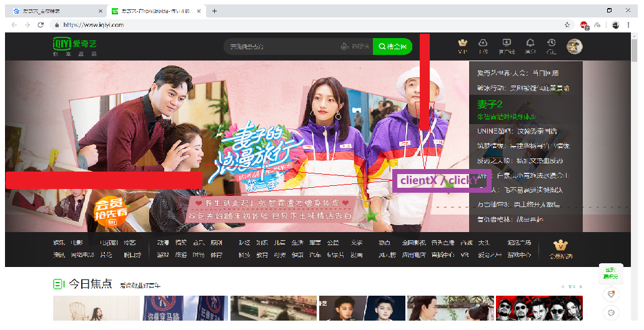Open the 应用商店 link in the navigation

click(x=414, y=255)
